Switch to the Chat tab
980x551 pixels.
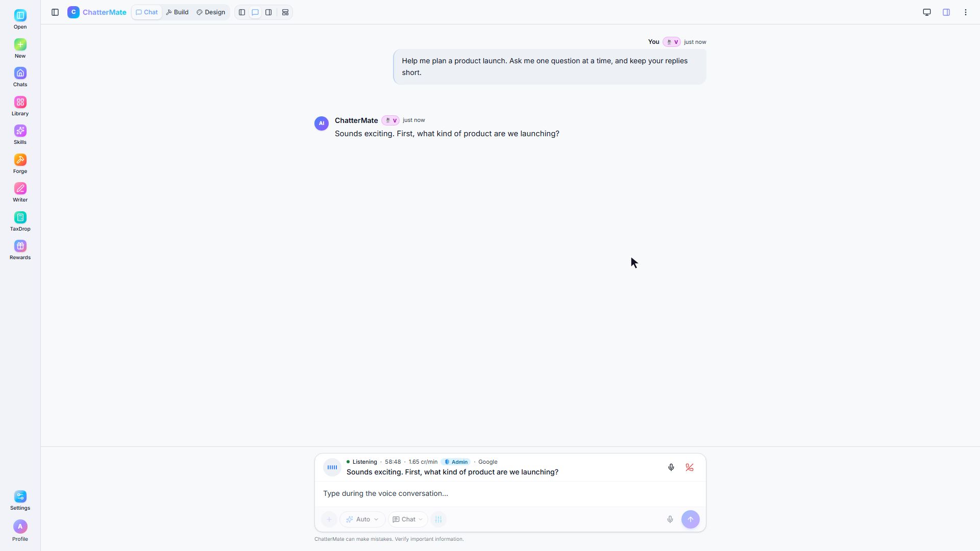click(147, 12)
